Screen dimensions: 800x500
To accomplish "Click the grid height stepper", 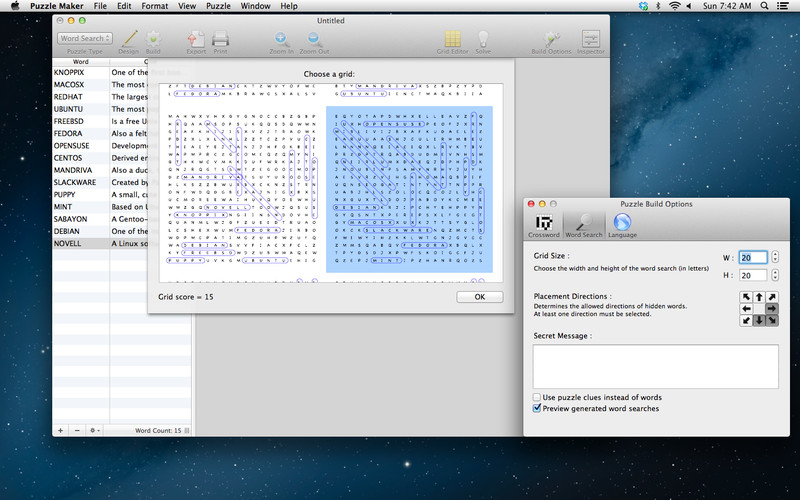I will (775, 275).
